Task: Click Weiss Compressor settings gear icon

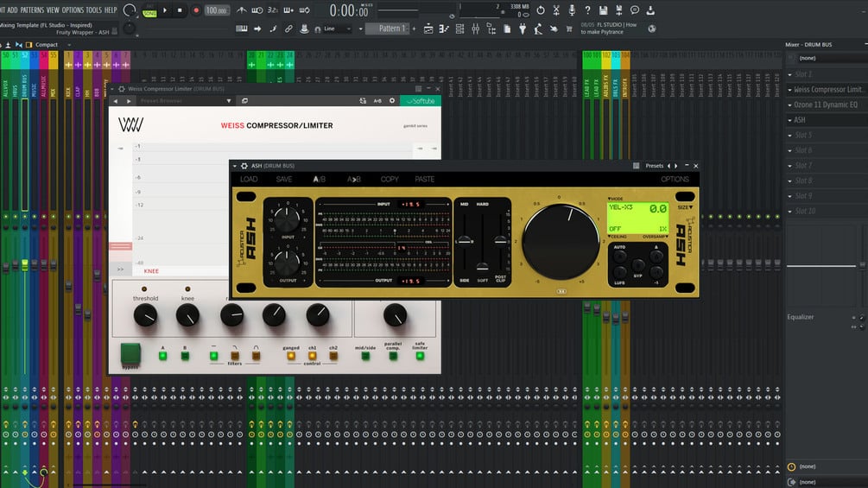Action: [x=392, y=101]
